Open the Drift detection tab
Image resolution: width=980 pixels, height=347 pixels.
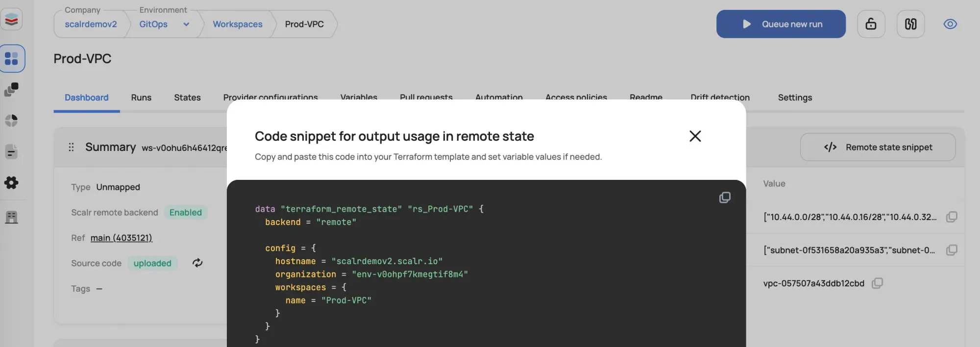[x=720, y=98]
